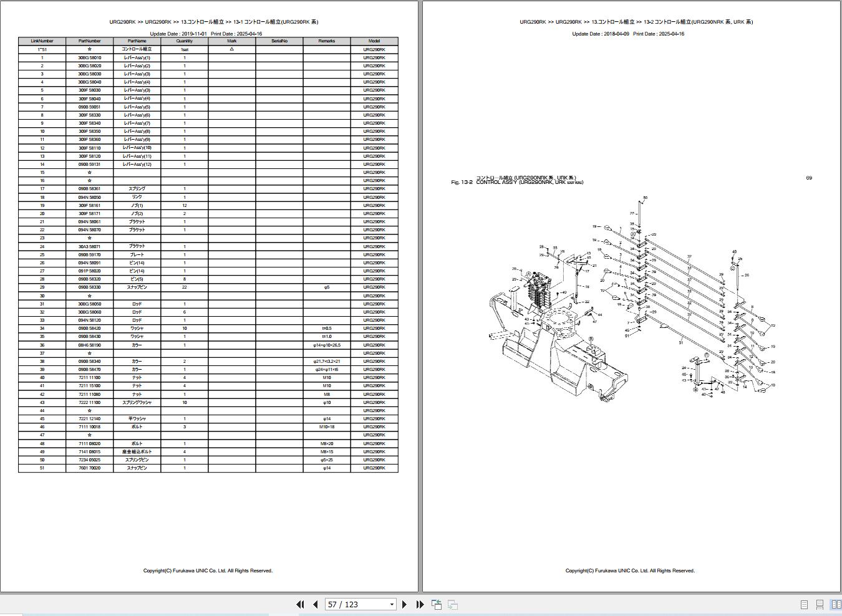Switch to single page view
Image resolution: width=842 pixels, height=616 pixels.
click(x=804, y=605)
